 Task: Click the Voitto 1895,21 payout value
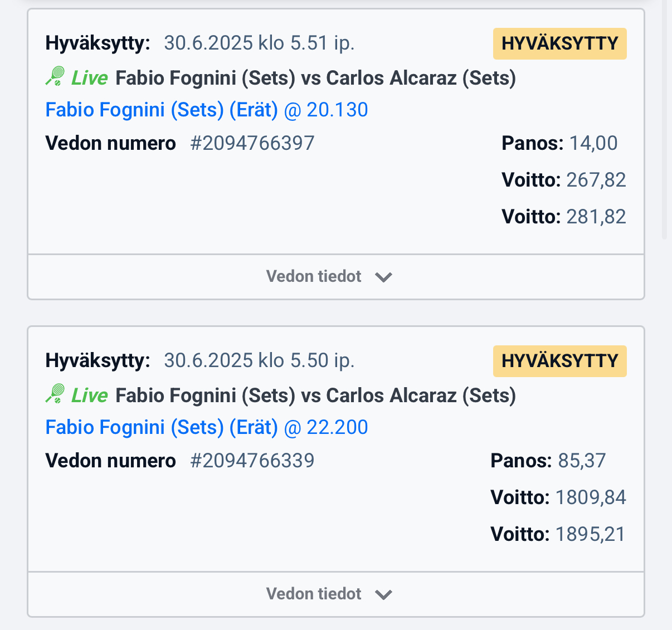590,534
